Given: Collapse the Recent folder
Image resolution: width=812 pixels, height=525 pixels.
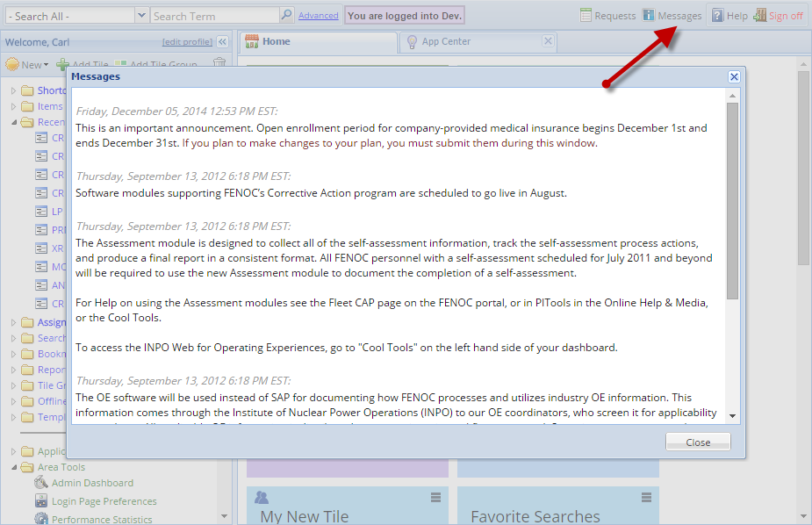Looking at the screenshot, I should coord(14,122).
